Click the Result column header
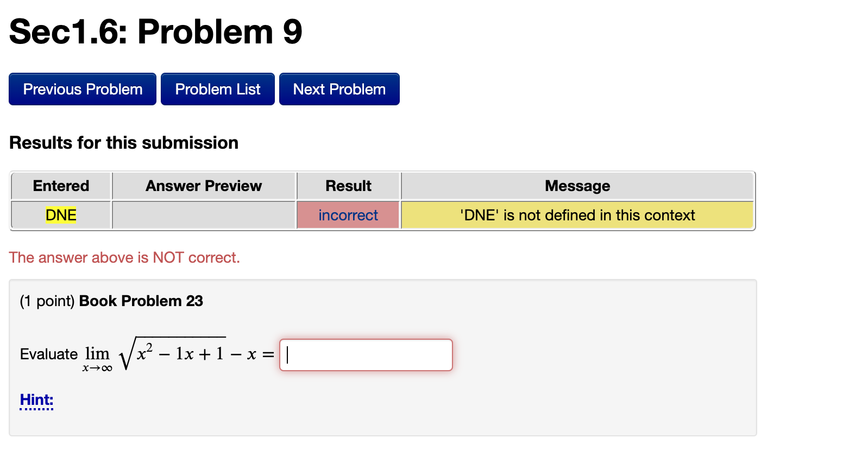868x470 pixels. 348,186
